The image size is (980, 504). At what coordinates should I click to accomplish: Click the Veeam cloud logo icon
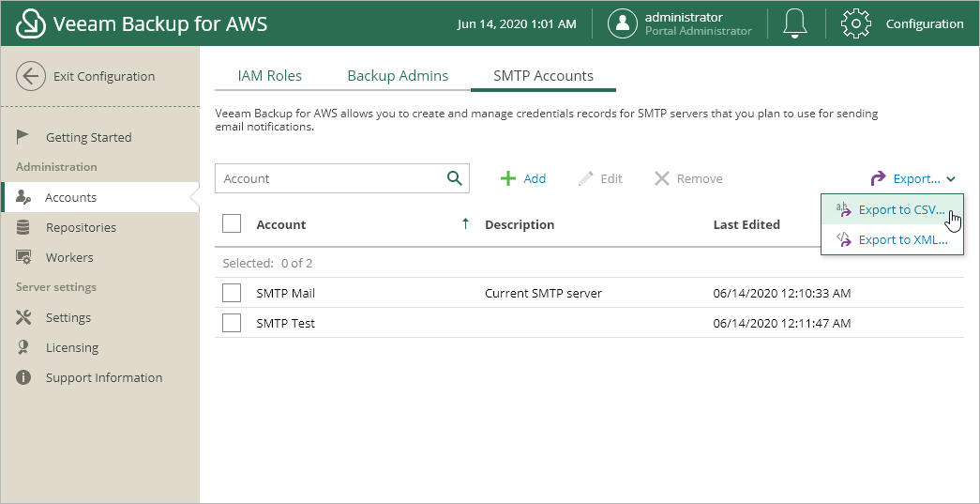tap(31, 23)
